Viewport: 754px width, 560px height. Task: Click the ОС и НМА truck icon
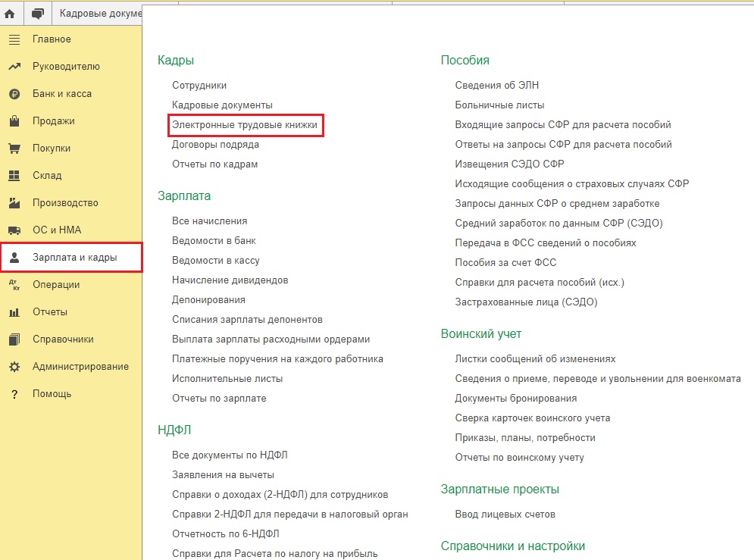pyautogui.click(x=14, y=230)
